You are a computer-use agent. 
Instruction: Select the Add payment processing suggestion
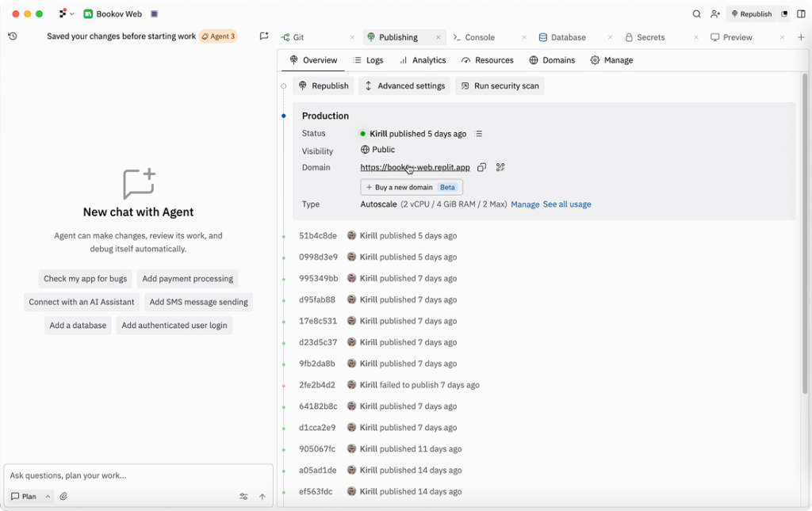(187, 279)
